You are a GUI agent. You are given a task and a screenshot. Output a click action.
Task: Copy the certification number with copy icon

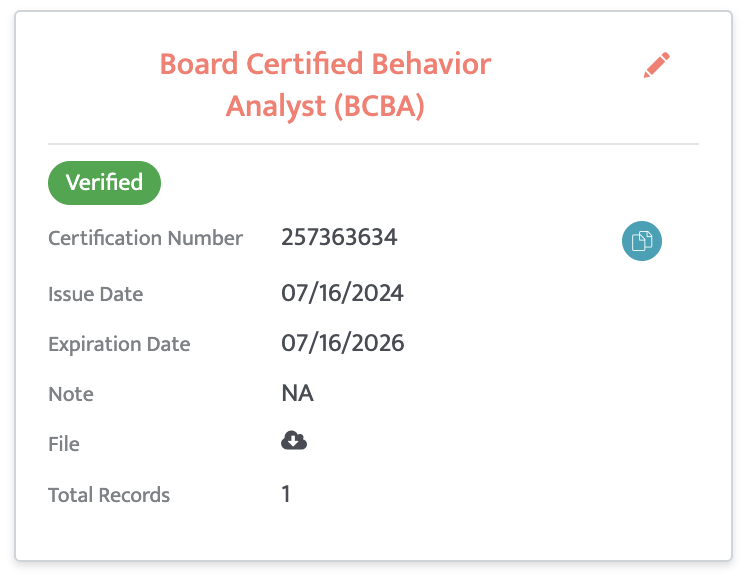[x=642, y=241]
